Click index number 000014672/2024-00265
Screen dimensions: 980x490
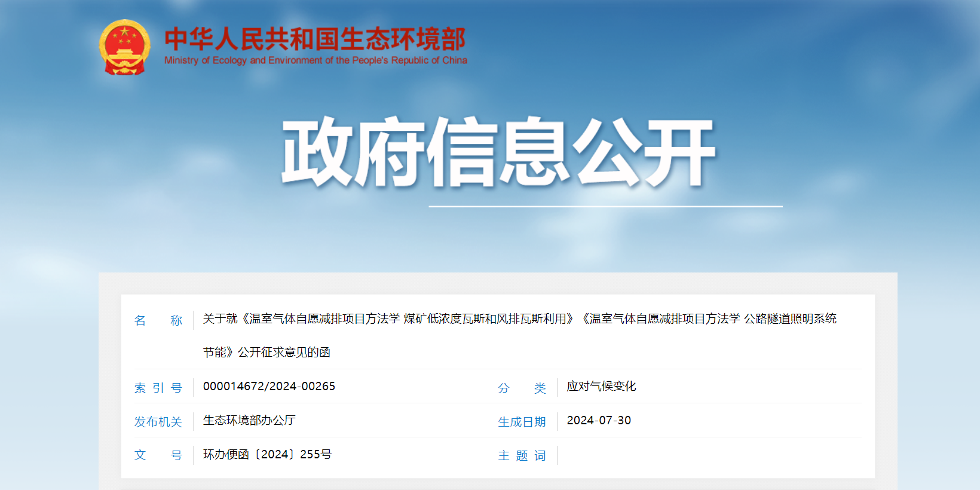click(269, 387)
